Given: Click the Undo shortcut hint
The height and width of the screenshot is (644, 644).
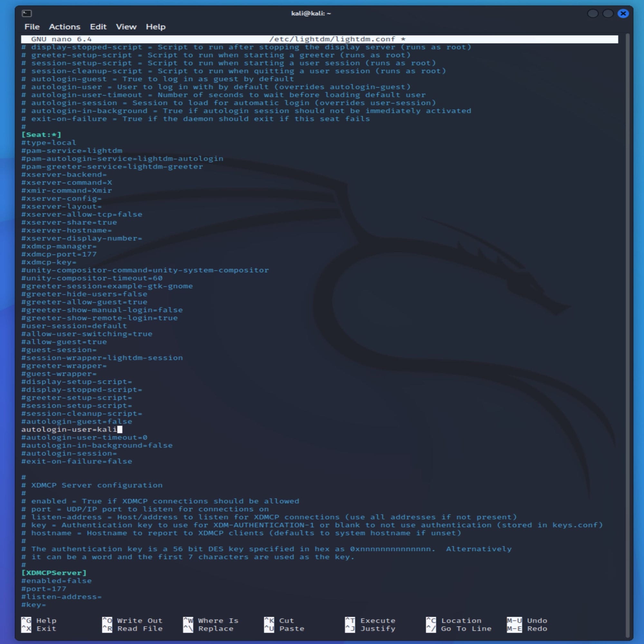Looking at the screenshot, I should pos(537,620).
